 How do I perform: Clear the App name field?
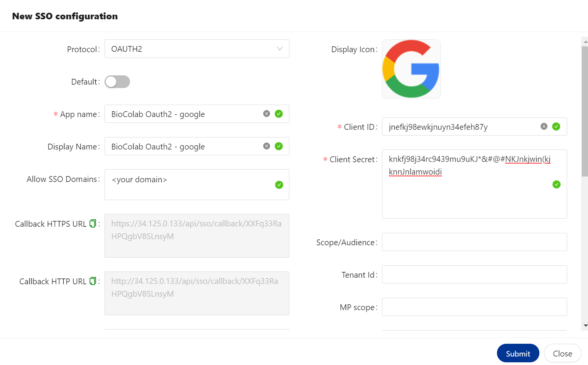click(266, 114)
